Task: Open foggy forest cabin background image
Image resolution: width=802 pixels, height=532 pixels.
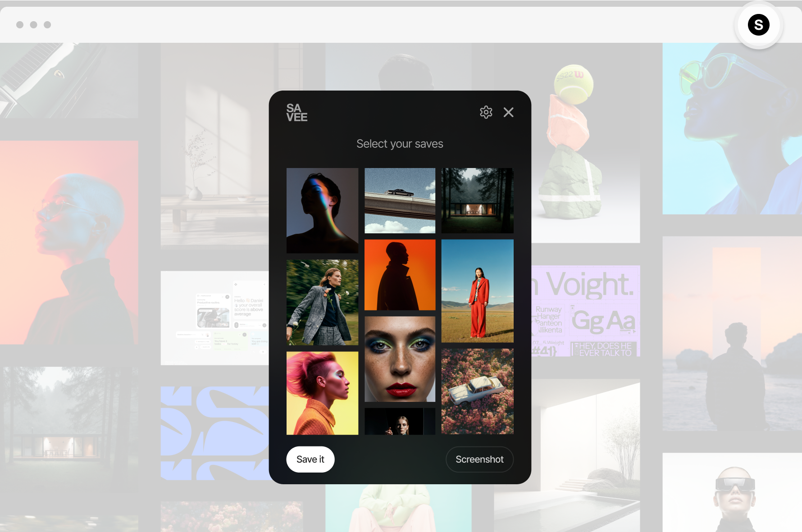Action: pos(69,429)
